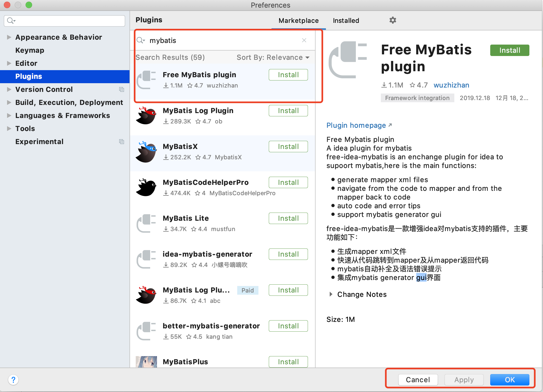Click the MyBatisX plugin bird icon
The height and width of the screenshot is (392, 543).
(x=146, y=151)
